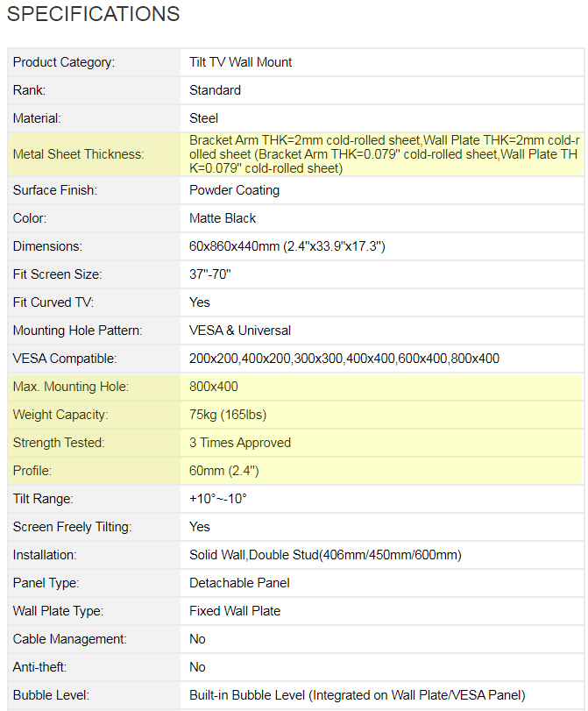Click the Matte Black color value
The width and height of the screenshot is (588, 711).
pos(223,218)
